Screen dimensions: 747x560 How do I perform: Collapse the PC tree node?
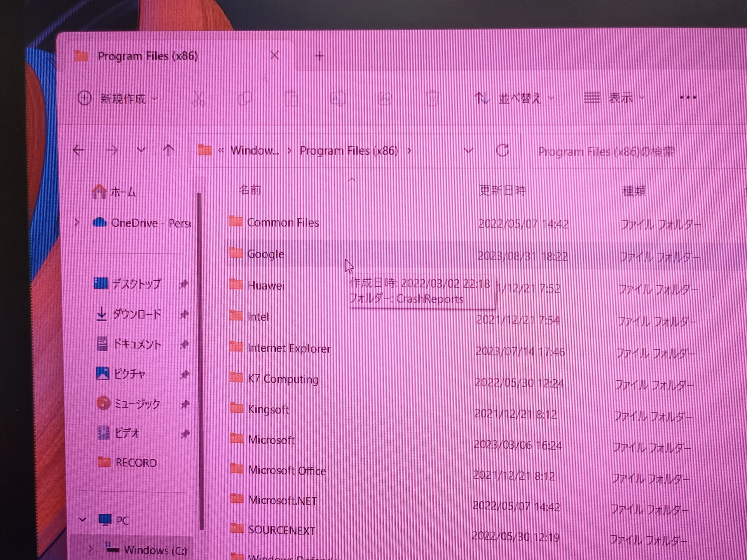tap(82, 519)
